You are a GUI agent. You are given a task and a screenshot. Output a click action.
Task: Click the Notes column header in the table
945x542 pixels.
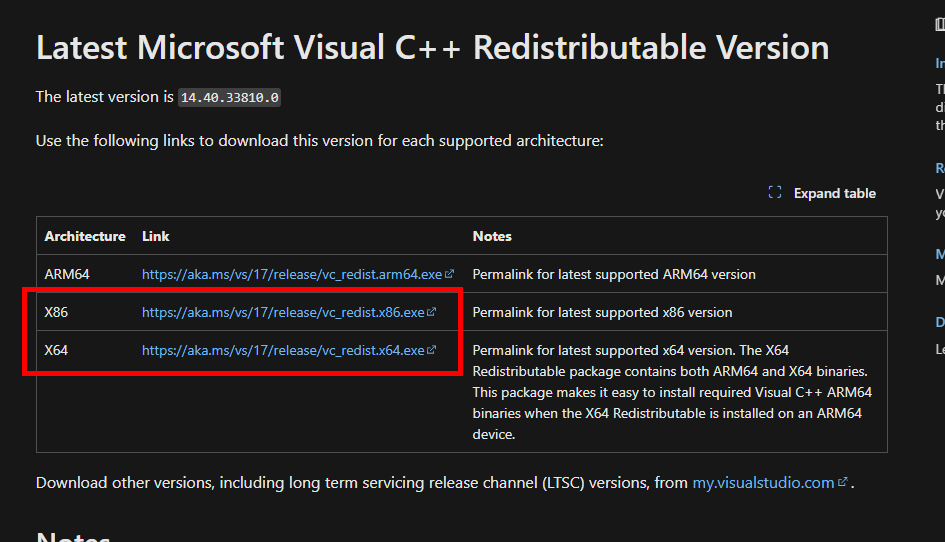(x=492, y=236)
